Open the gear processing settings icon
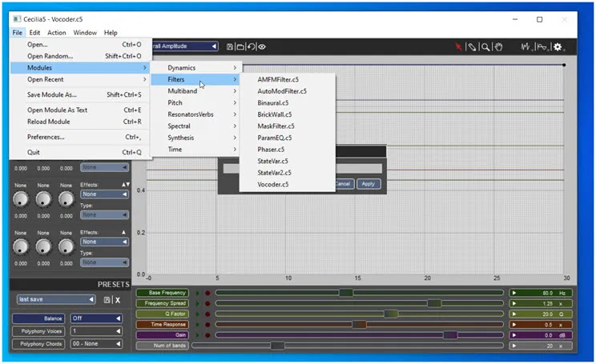The width and height of the screenshot is (596, 364). pos(558,46)
